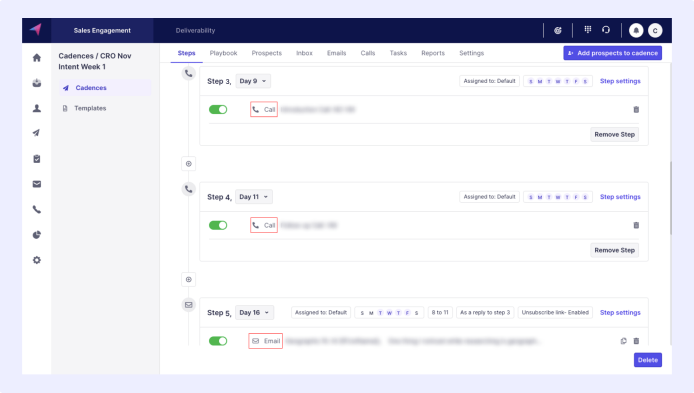This screenshot has height=393, width=694.
Task: Turn off the Step 5 Email toggle
Action: coord(218,341)
